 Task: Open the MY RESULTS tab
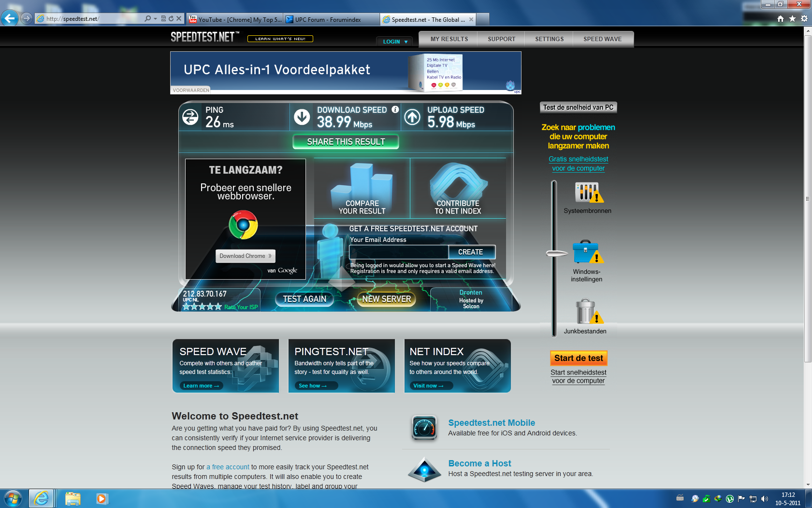pyautogui.click(x=449, y=39)
